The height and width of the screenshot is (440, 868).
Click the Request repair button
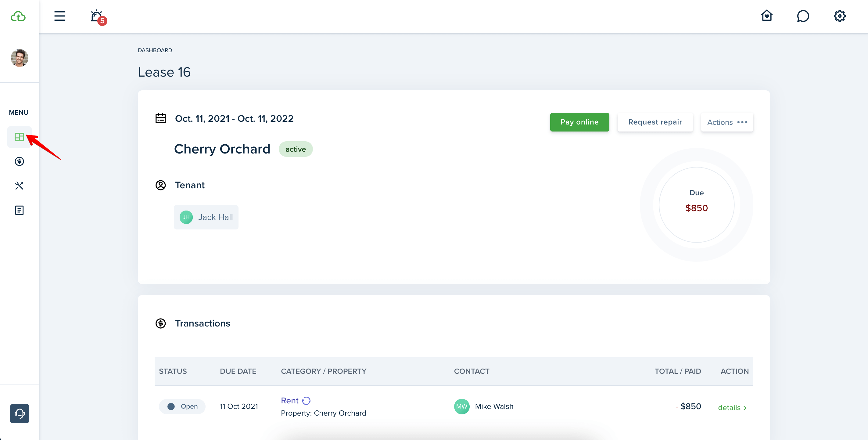pyautogui.click(x=655, y=122)
